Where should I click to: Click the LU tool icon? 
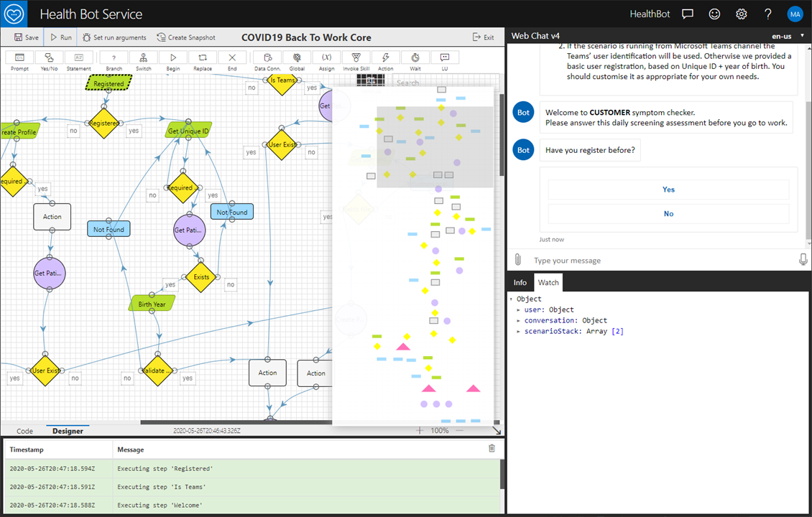point(445,57)
